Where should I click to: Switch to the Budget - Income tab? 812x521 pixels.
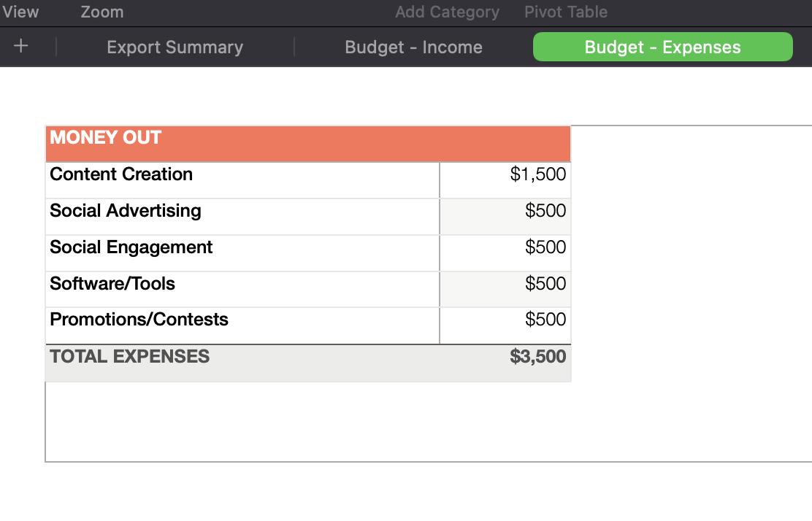tap(413, 47)
